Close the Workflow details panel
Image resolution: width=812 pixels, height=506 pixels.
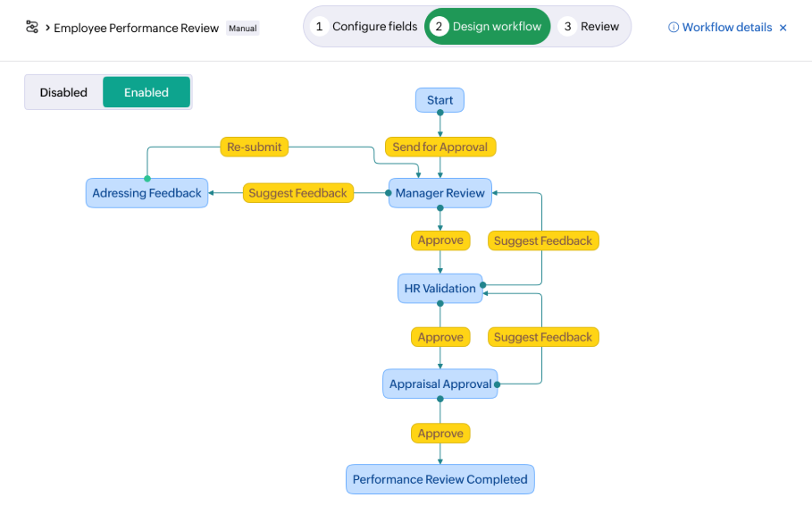(x=783, y=28)
